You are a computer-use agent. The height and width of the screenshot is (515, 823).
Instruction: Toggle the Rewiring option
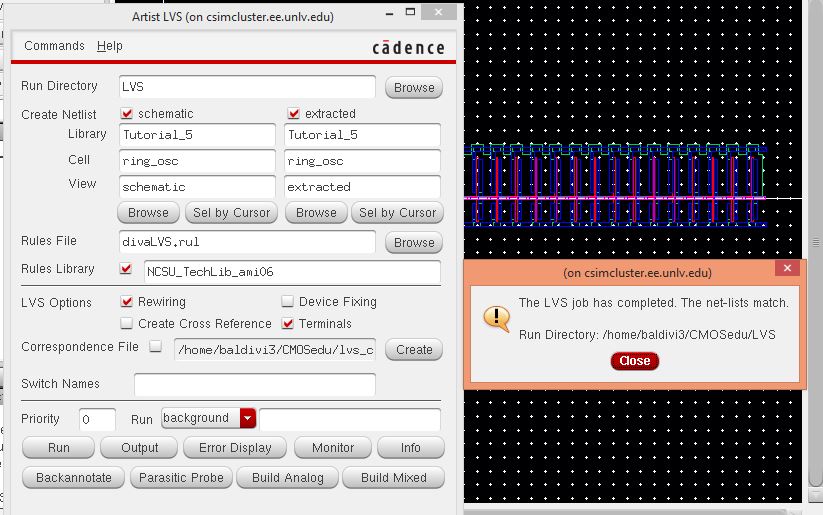(x=127, y=302)
